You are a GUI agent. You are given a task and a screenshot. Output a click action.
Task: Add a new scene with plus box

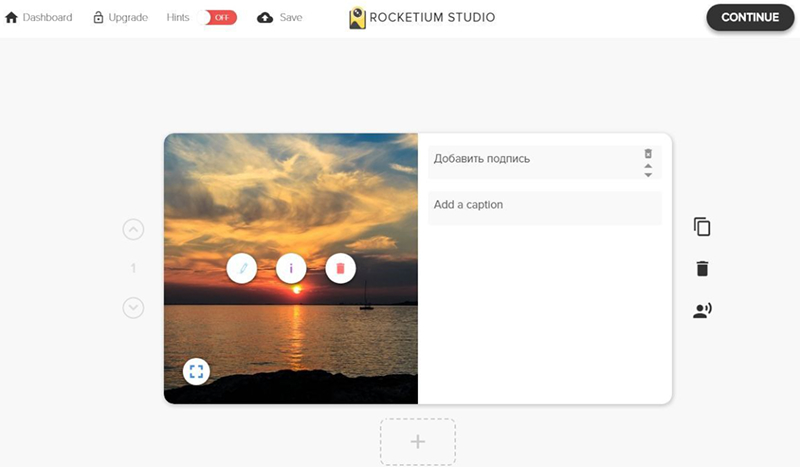point(418,442)
